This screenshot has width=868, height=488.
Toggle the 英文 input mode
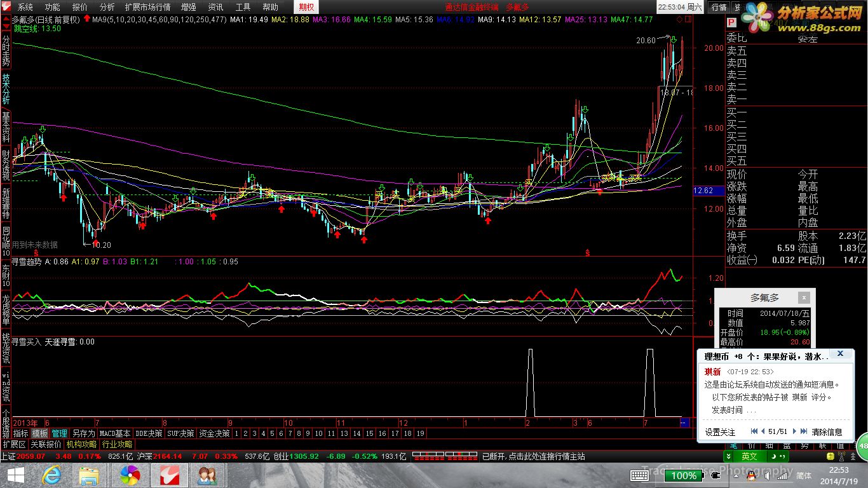click(749, 456)
